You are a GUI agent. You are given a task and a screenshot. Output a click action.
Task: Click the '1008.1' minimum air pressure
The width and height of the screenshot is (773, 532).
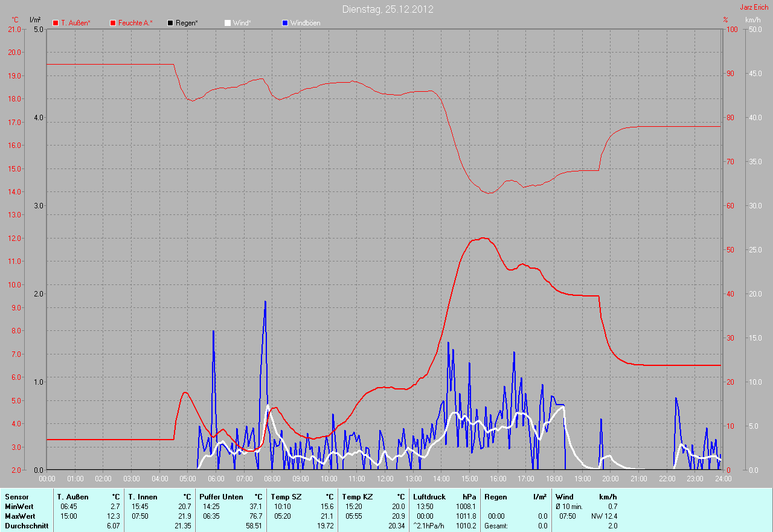[x=466, y=507]
